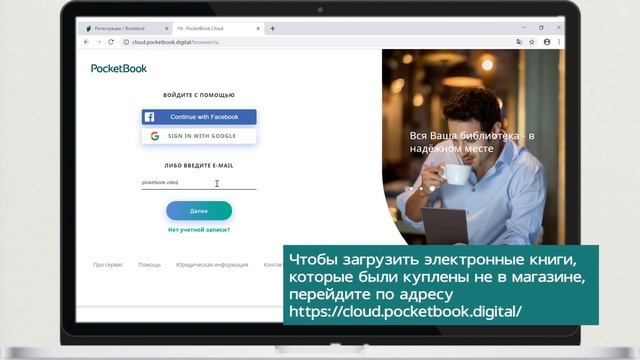Select the PocketBook Cloud tab
Viewport: 640px width, 360px height.
[x=218, y=29]
